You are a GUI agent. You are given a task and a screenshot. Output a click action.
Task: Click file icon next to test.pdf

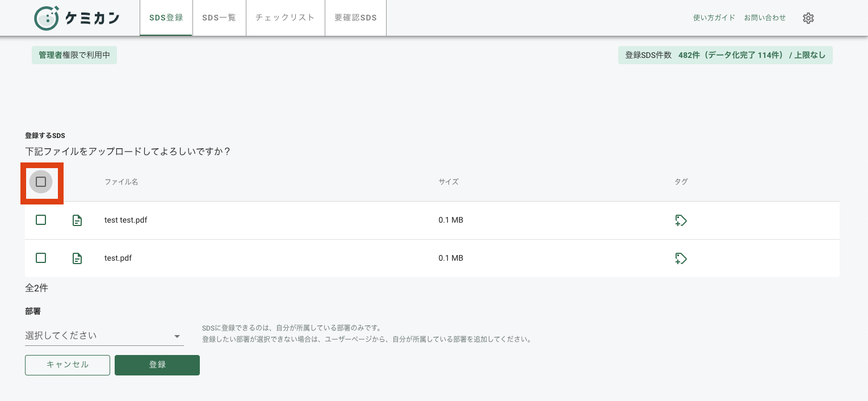click(77, 258)
